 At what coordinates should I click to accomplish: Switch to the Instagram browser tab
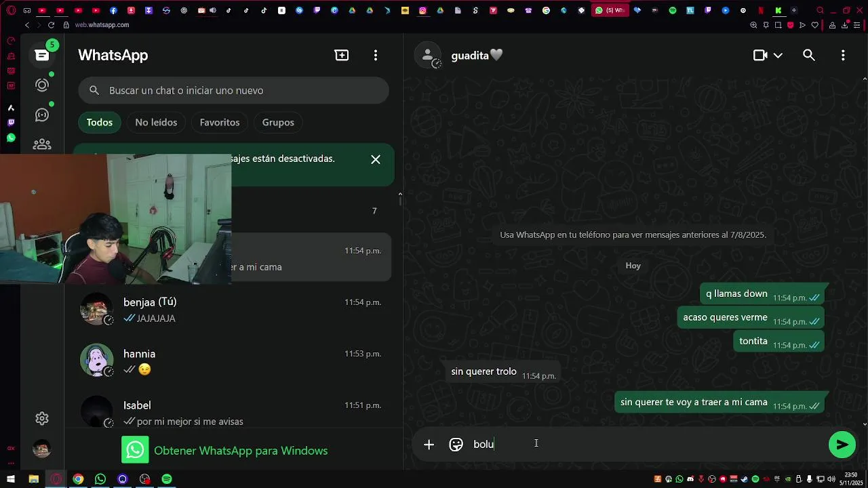[x=422, y=10]
